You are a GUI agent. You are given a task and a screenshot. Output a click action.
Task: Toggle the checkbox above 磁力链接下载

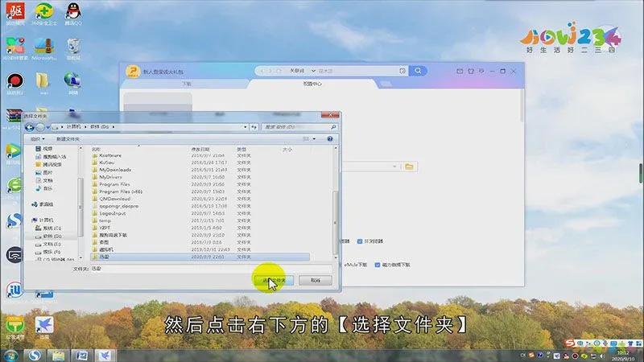[359, 241]
